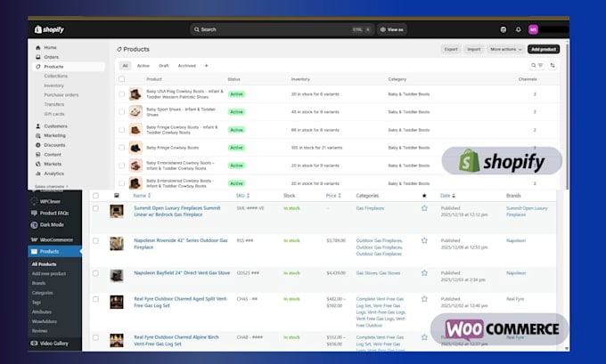This screenshot has width=606, height=364.
Task: Click the plus to add a Shopify view
Action: pyautogui.click(x=207, y=66)
